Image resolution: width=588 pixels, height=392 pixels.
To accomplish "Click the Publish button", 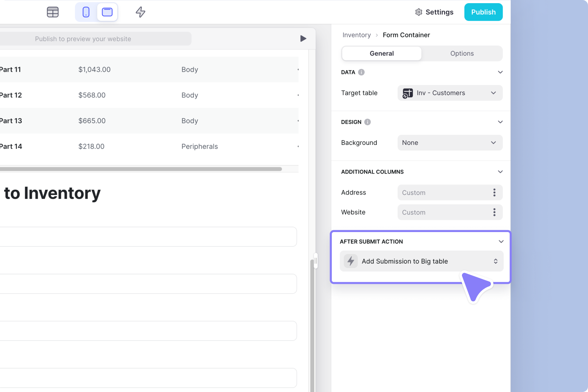I will (x=483, y=12).
